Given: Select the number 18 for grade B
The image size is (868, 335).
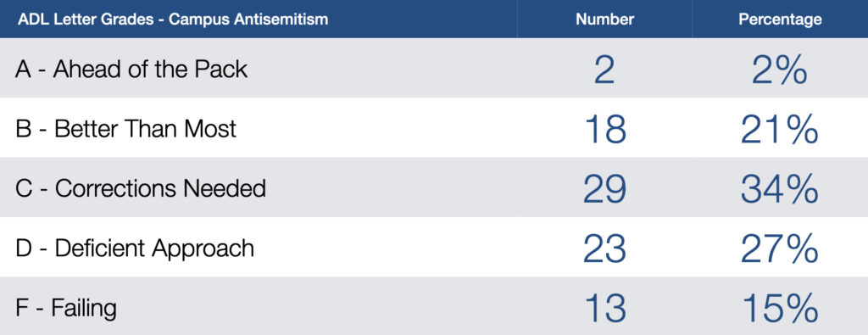Looking at the screenshot, I should pos(604,129).
